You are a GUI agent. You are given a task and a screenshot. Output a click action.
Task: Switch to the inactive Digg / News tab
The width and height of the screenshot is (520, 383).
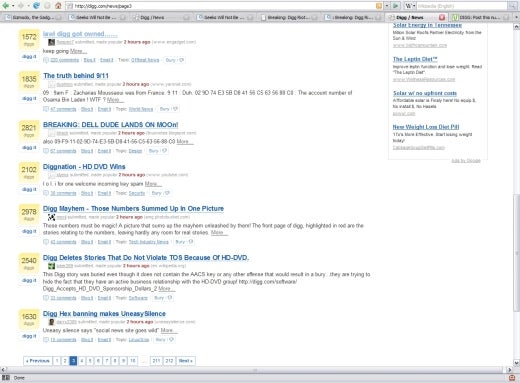click(152, 17)
